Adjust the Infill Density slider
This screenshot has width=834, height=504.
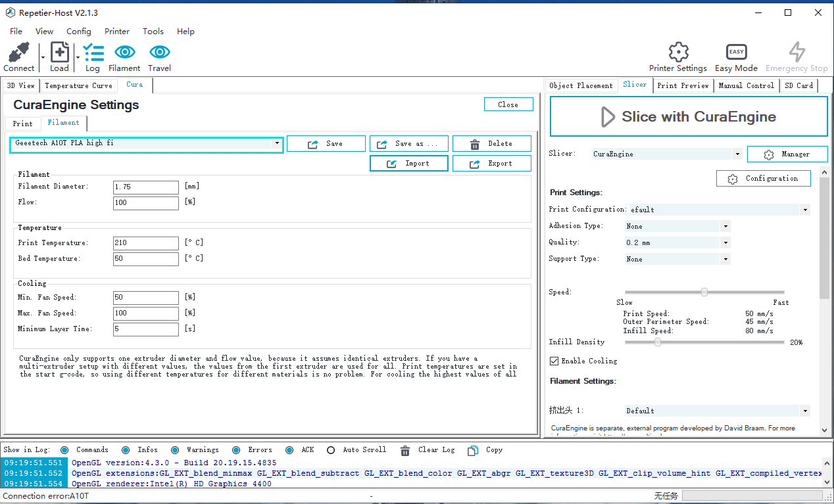point(658,342)
